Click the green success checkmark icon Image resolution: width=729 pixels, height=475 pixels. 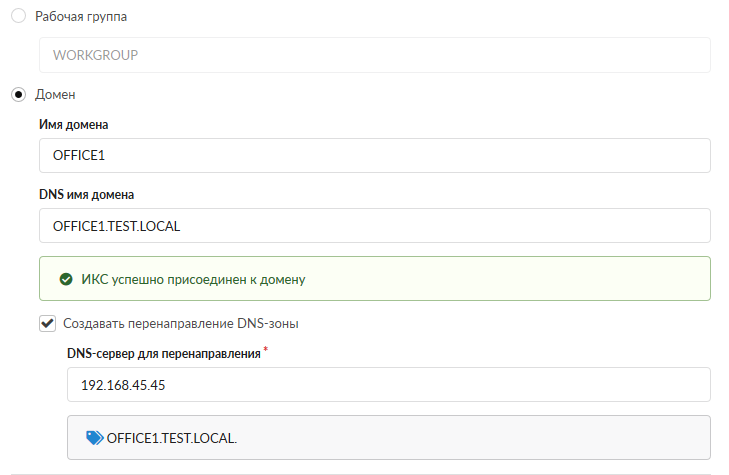click(x=66, y=279)
